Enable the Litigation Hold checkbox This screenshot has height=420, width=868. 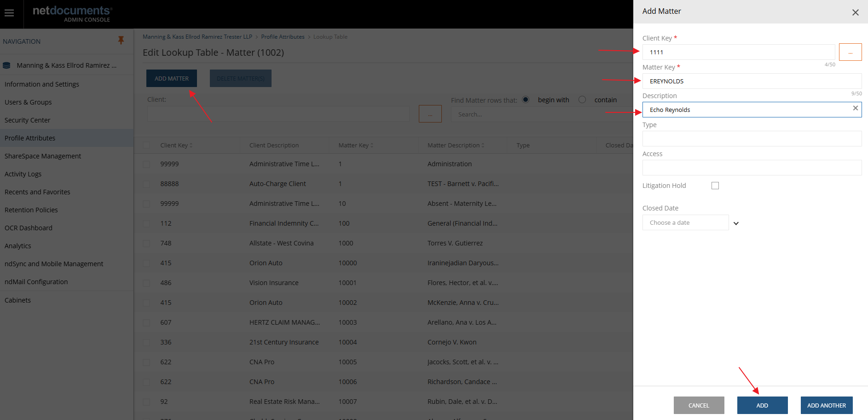click(x=715, y=186)
